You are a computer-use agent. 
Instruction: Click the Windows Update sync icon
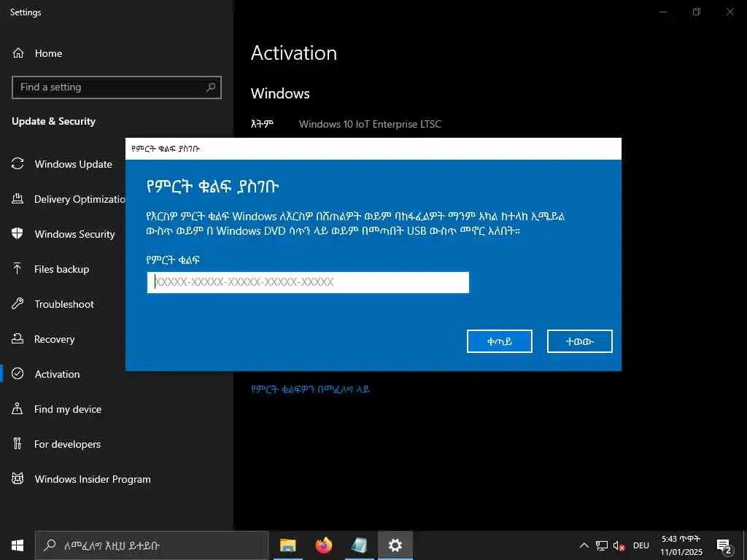pyautogui.click(x=18, y=164)
